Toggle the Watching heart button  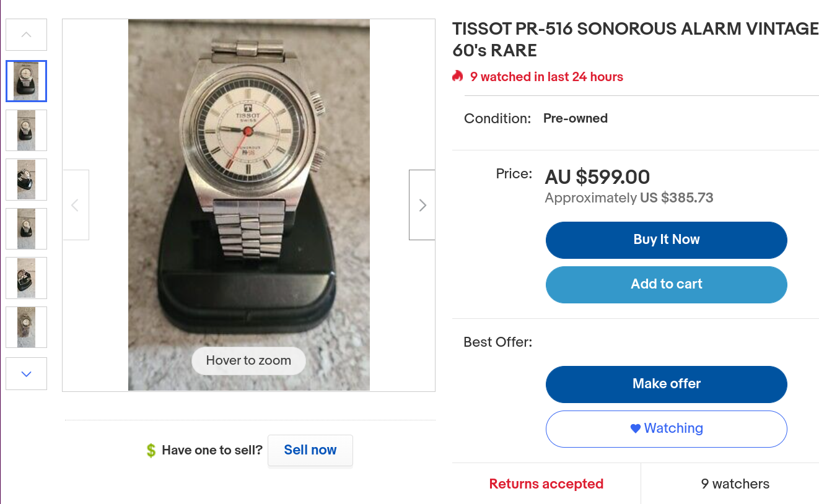pos(666,428)
